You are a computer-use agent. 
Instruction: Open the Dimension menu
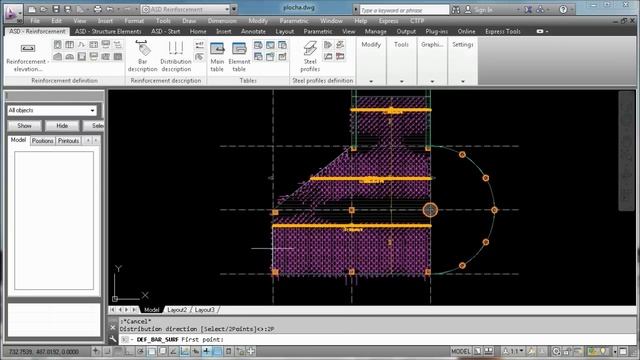[222, 20]
